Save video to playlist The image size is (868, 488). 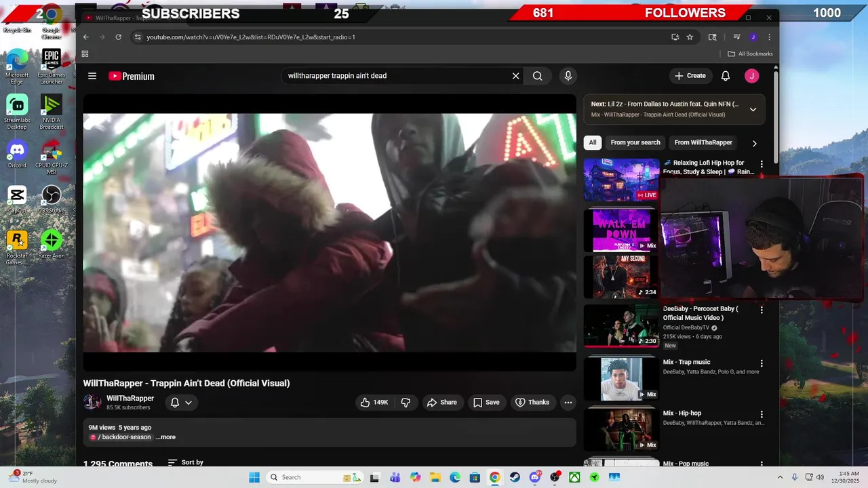click(486, 403)
